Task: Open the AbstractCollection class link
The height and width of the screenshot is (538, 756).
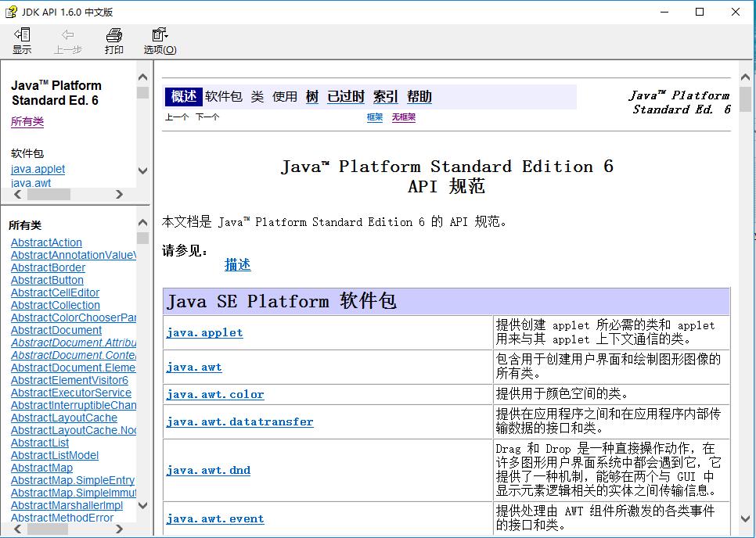Action: click(56, 305)
